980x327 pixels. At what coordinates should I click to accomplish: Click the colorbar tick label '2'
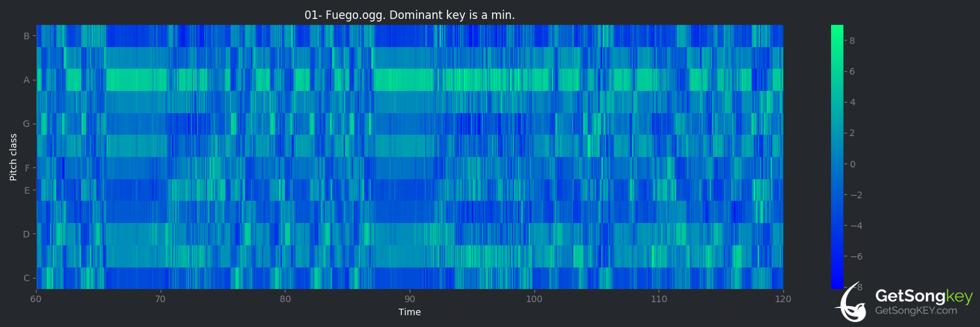(x=852, y=133)
